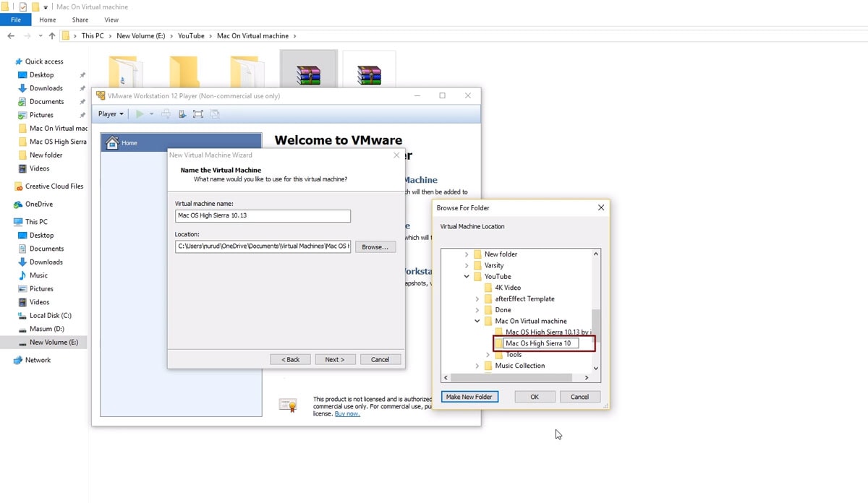Expand the Tools folder in Browse tree

[x=488, y=355]
